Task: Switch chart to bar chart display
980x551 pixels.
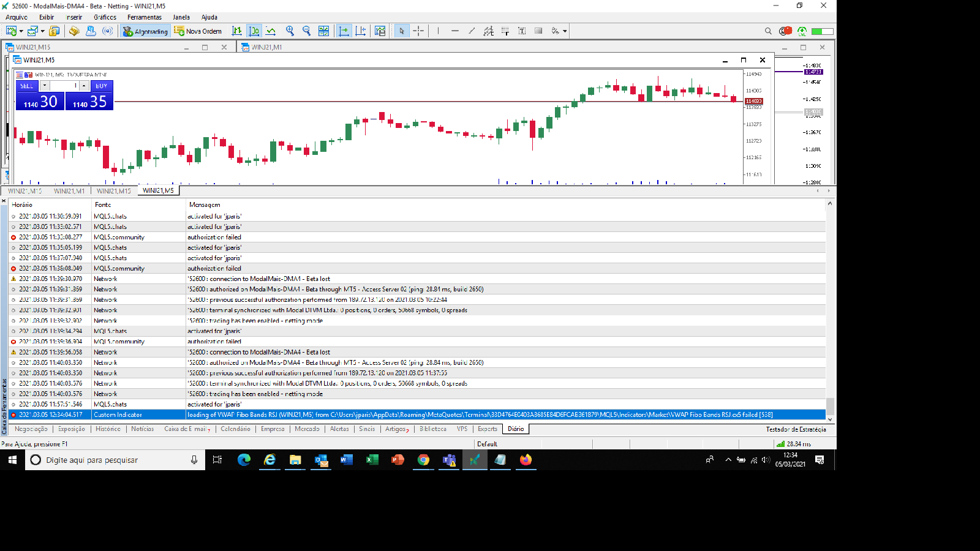Action: [x=237, y=31]
